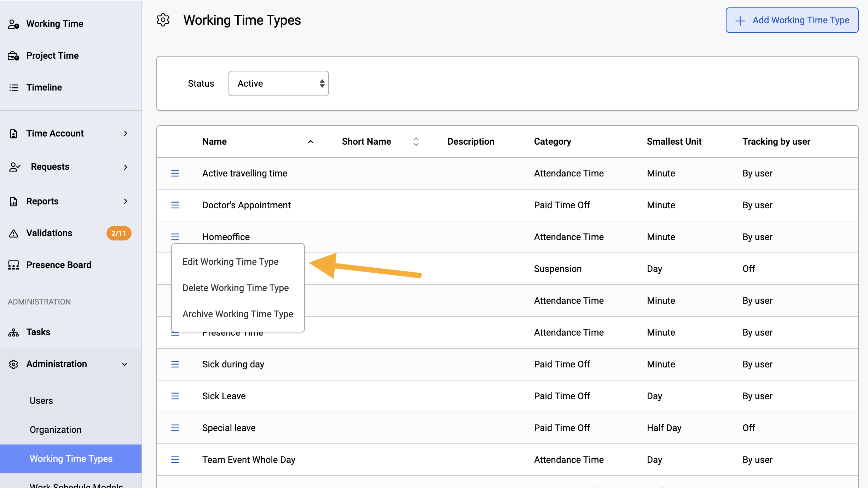The height and width of the screenshot is (488, 868).
Task: Sort by Name column arrow
Action: point(311,142)
